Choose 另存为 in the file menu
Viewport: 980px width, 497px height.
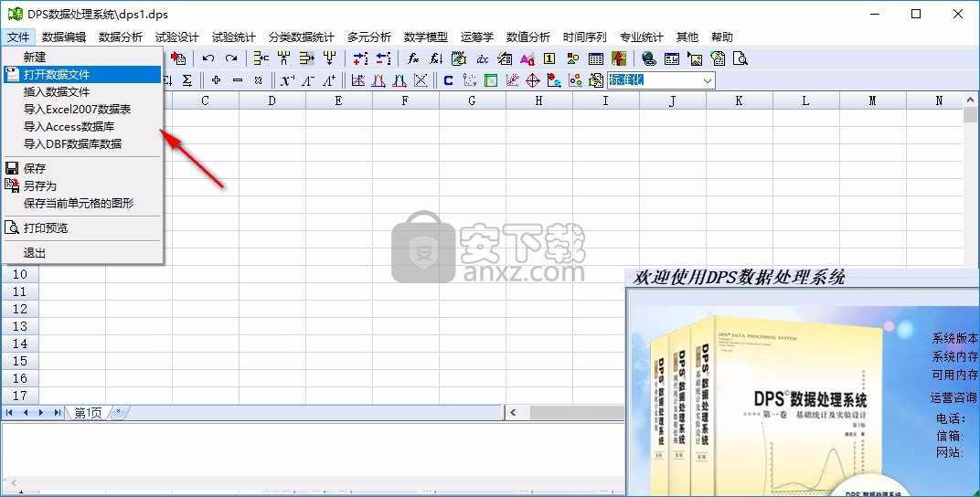click(82, 186)
